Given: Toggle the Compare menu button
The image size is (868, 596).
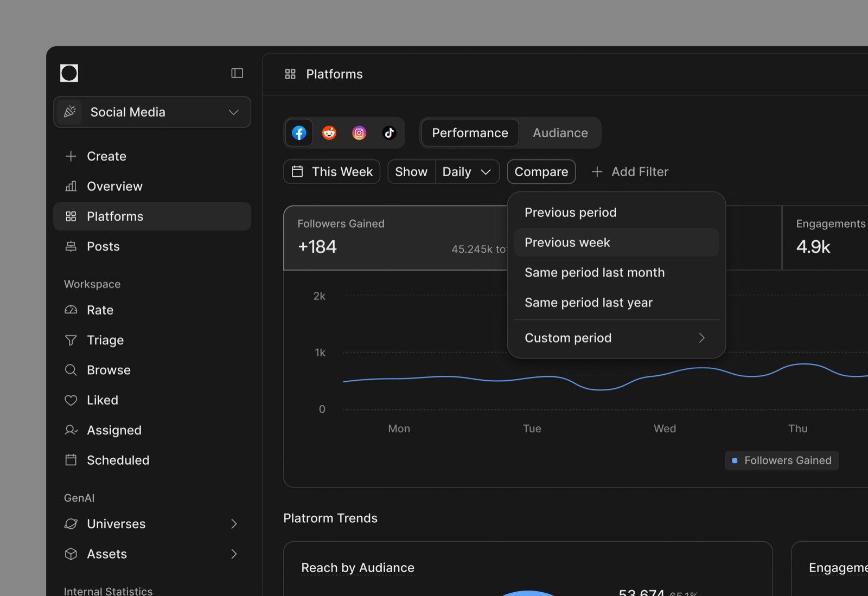Looking at the screenshot, I should (x=541, y=172).
